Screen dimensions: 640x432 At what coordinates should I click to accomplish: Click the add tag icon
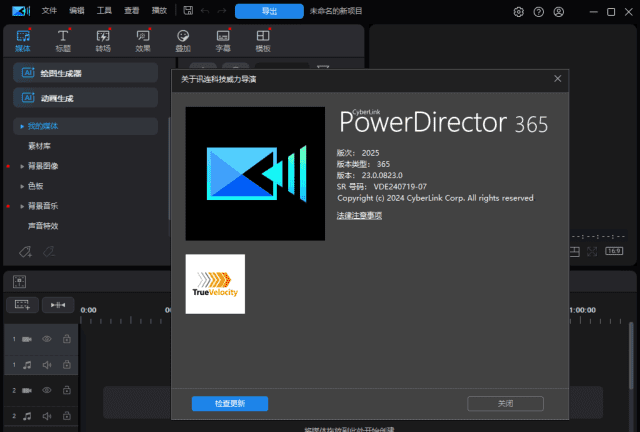tap(25, 252)
